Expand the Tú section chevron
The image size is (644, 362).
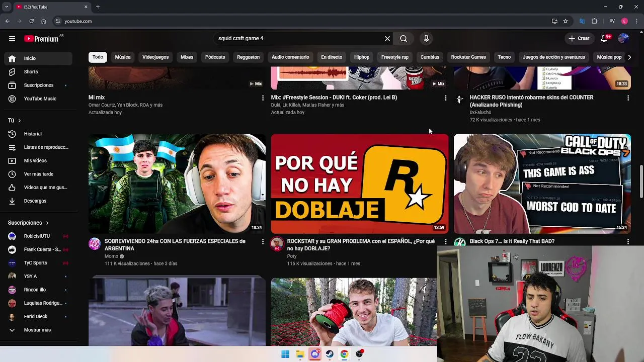[x=19, y=121]
